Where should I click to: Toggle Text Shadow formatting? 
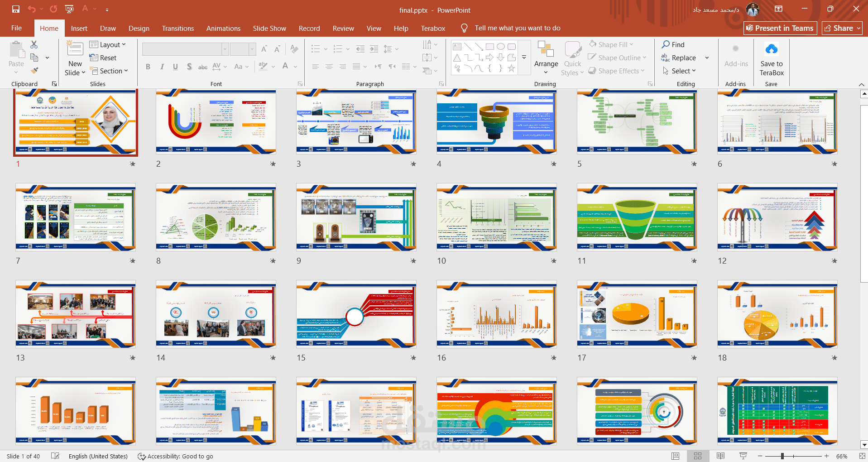pos(189,67)
